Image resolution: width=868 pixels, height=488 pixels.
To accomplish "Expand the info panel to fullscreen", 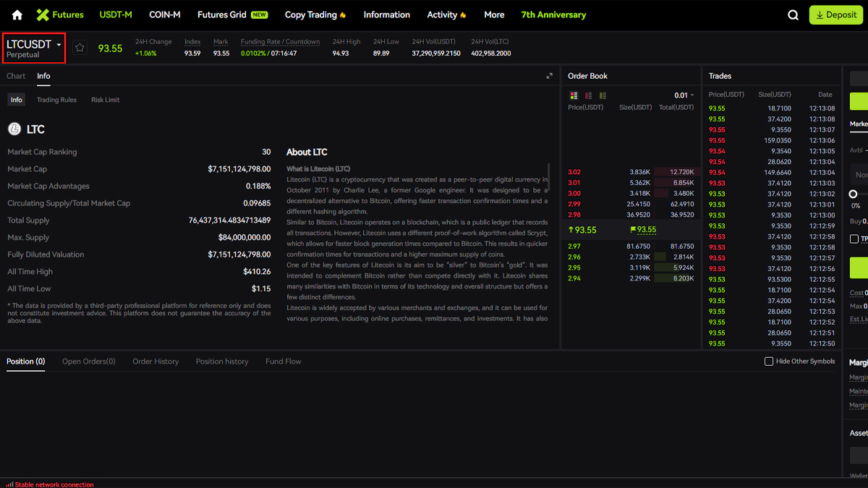I will pyautogui.click(x=550, y=76).
